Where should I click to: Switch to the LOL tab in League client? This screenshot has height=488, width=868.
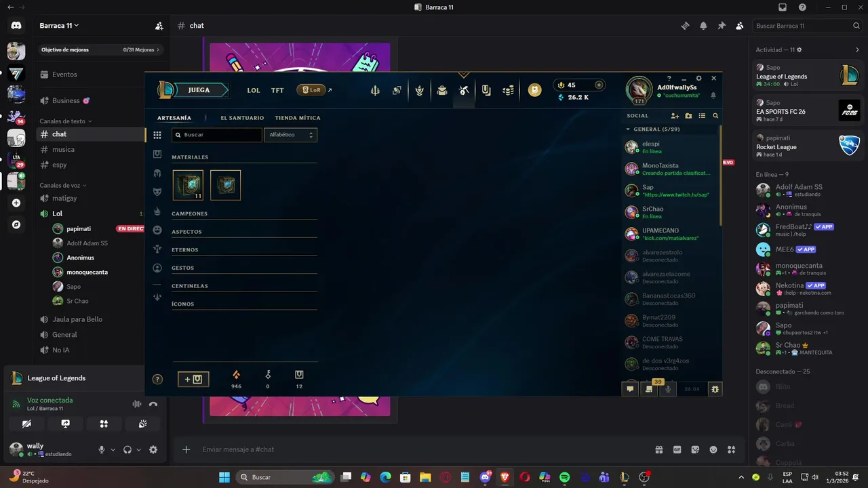(254, 90)
